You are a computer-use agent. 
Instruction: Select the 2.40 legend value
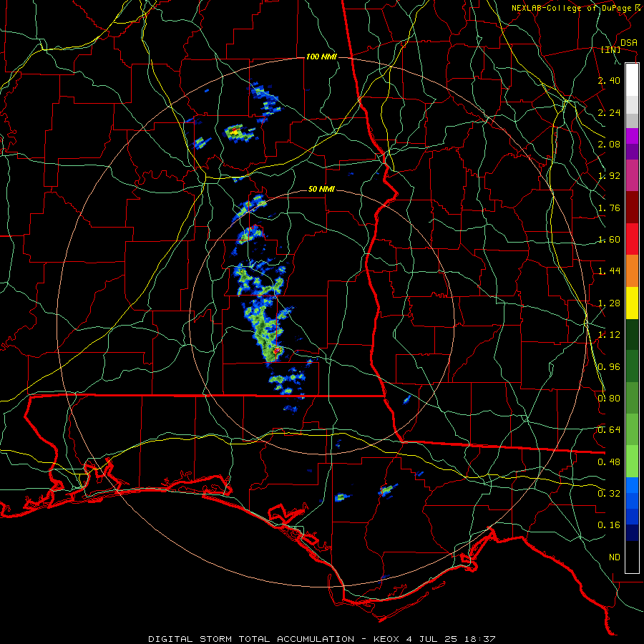click(x=609, y=80)
